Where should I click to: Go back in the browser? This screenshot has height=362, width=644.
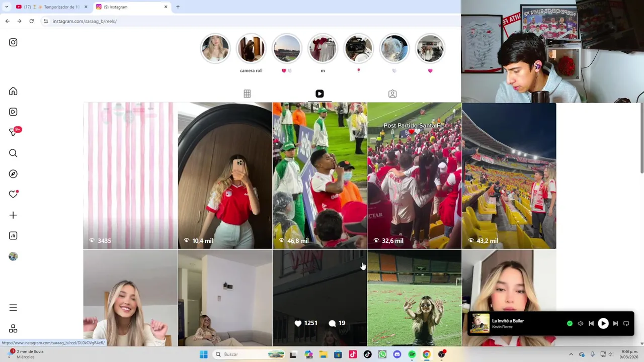(8, 21)
